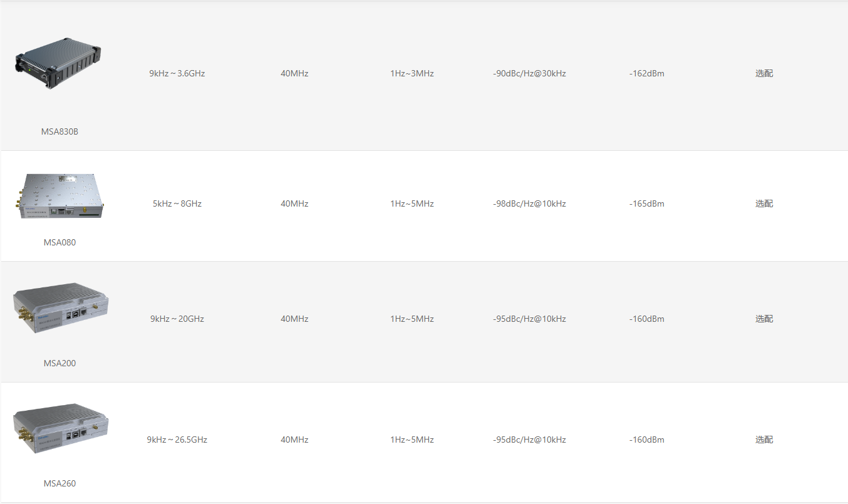848x504 pixels.
Task: Click the MSA830B product image
Action: pos(59,63)
